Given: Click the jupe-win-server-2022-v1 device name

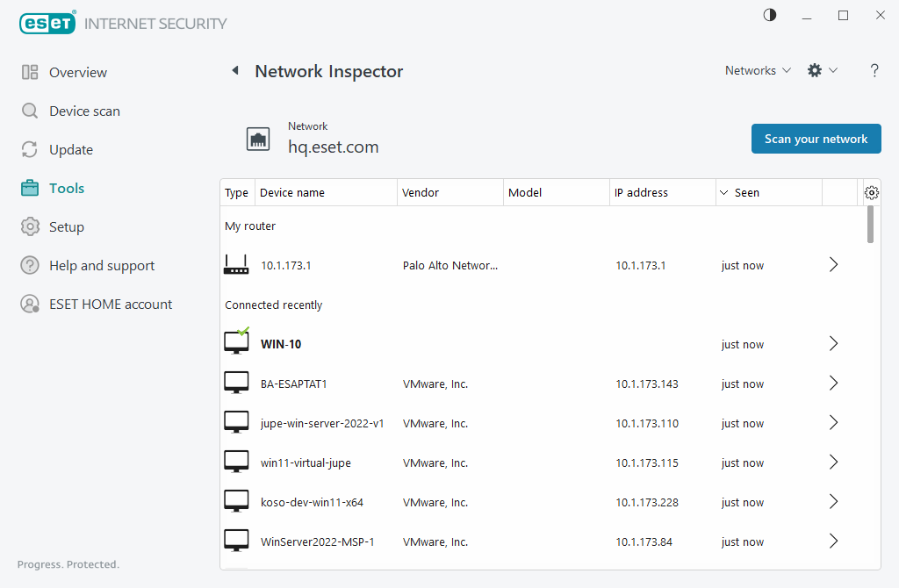Looking at the screenshot, I should pos(322,423).
